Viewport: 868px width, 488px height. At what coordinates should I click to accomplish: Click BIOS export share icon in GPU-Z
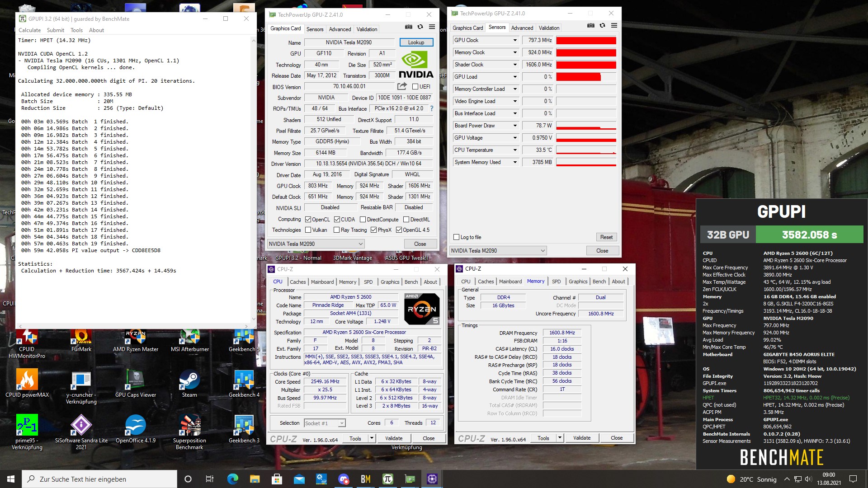click(x=402, y=86)
